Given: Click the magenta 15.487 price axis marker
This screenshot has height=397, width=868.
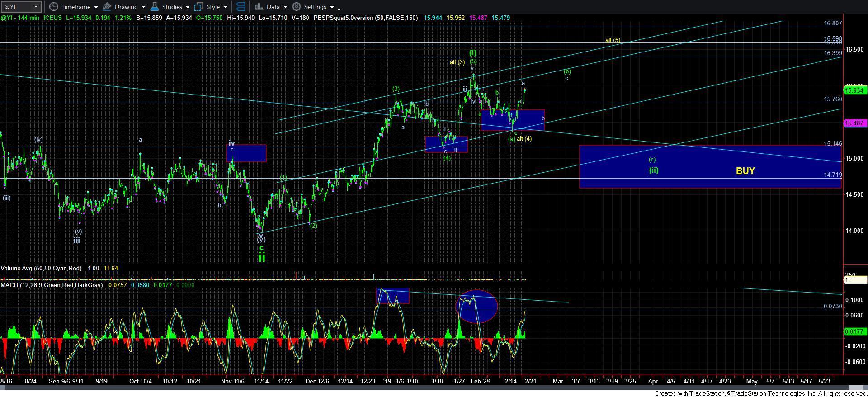Looking at the screenshot, I should (x=854, y=123).
